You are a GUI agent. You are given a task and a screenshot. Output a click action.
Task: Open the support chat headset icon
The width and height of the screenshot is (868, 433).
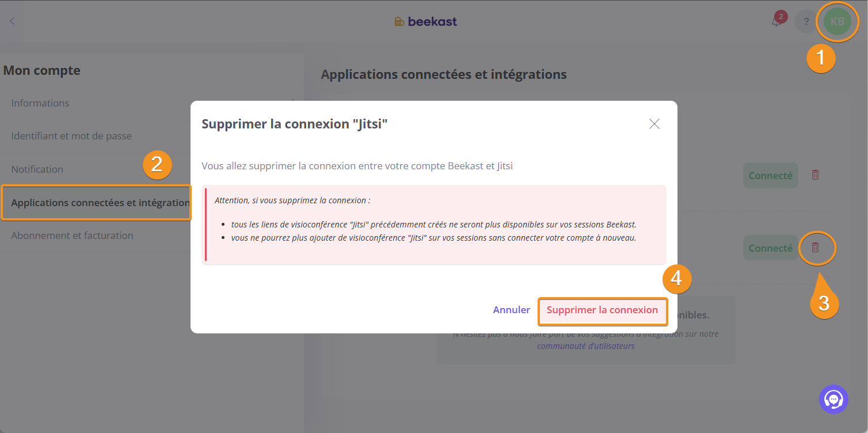[833, 399]
